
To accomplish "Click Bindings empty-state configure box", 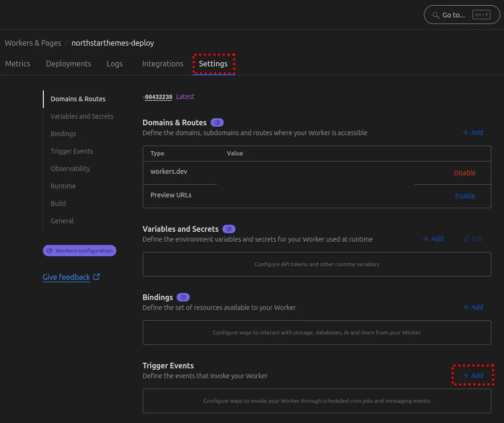I will pyautogui.click(x=317, y=333).
